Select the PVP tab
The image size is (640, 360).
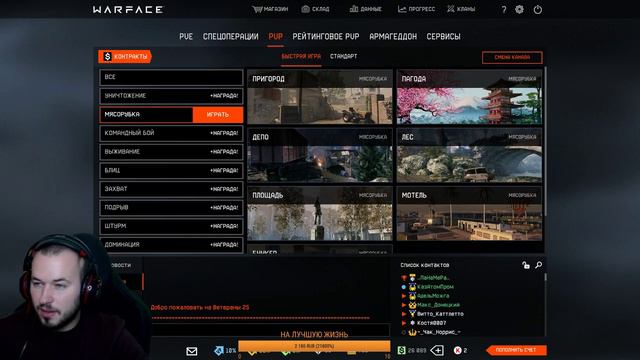276,36
